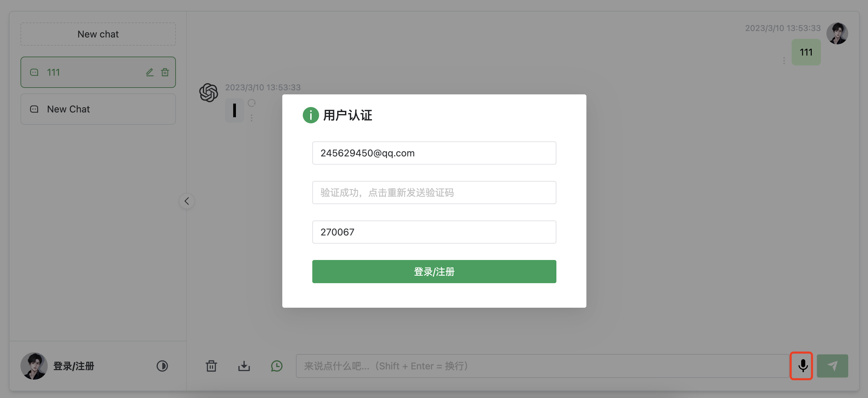The image size is (868, 398).
Task: Select the 111 conversation in the sidebar
Action: (x=85, y=72)
